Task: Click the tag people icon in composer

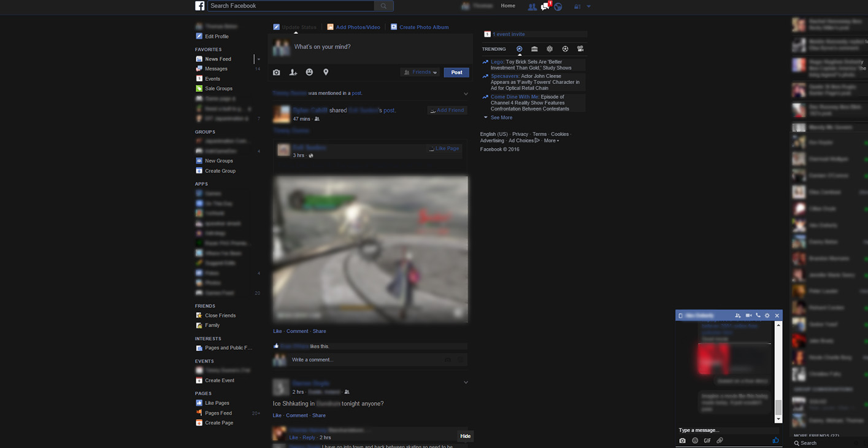Action: [293, 72]
